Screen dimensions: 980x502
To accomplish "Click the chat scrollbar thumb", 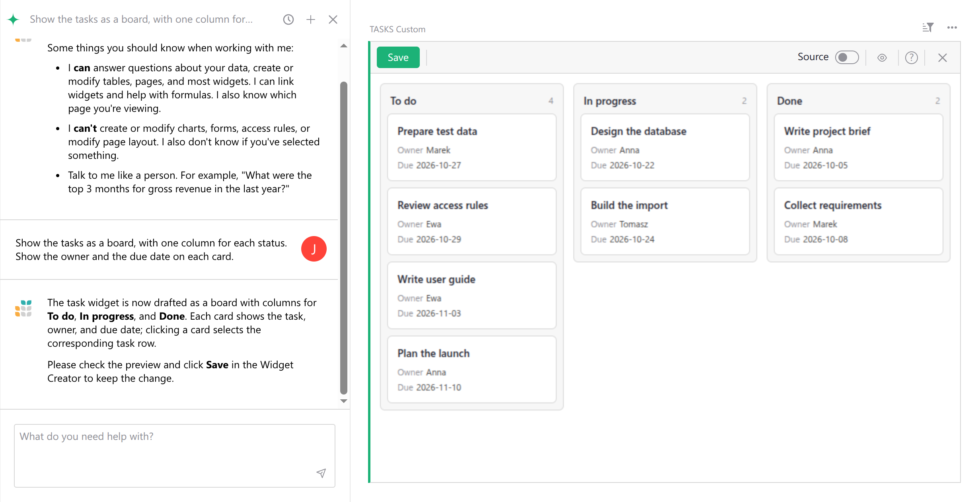I will [344, 238].
